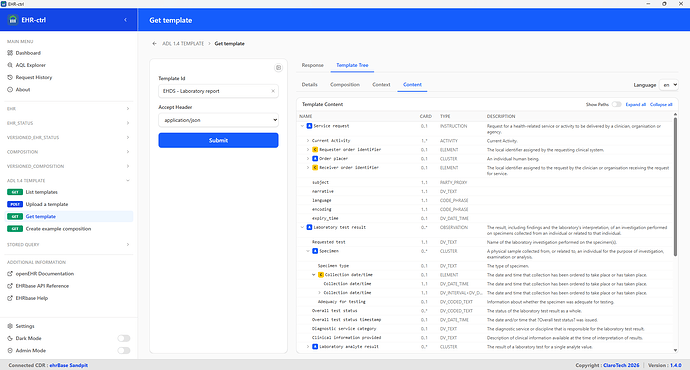Viewport: 690px width, 370px height.
Task: Click Expand all
Action: [x=635, y=105]
